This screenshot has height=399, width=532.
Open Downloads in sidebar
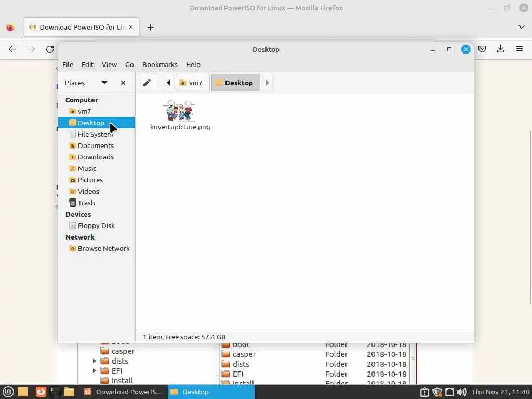coord(96,157)
